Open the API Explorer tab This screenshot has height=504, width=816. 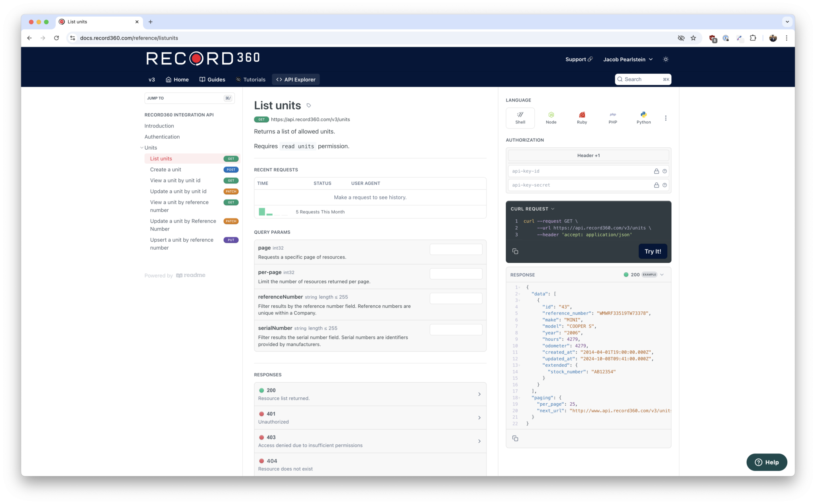(x=295, y=79)
